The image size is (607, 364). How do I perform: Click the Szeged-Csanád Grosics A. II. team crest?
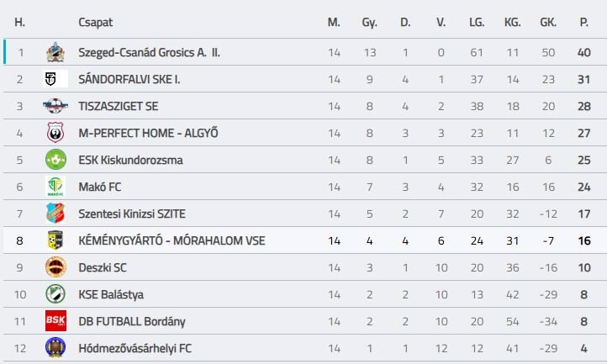point(55,52)
